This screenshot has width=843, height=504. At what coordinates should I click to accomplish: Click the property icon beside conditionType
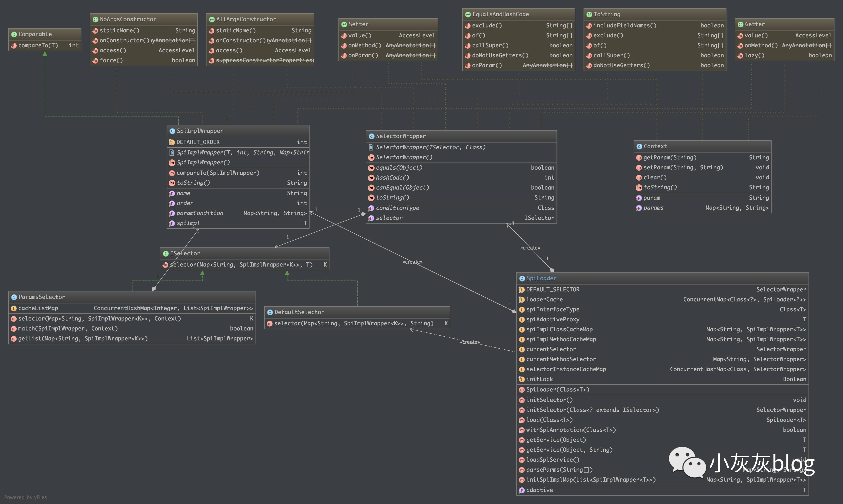[371, 208]
